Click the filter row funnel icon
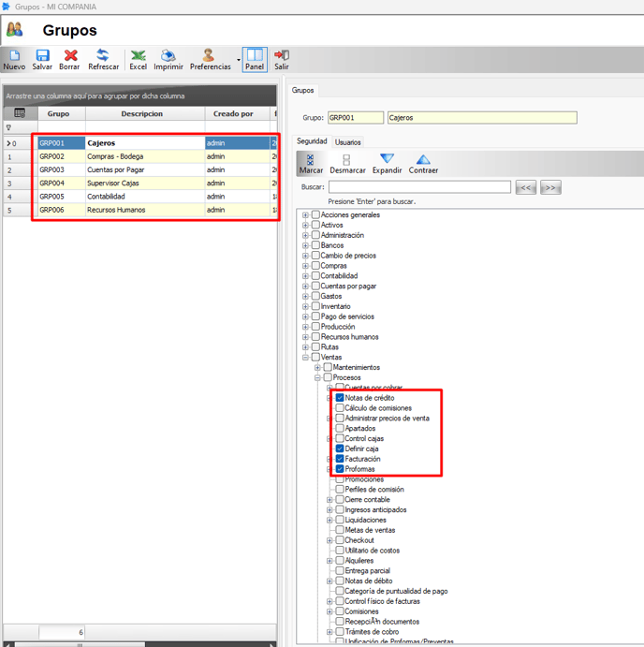Image resolution: width=644 pixels, height=647 pixels. (x=8, y=127)
